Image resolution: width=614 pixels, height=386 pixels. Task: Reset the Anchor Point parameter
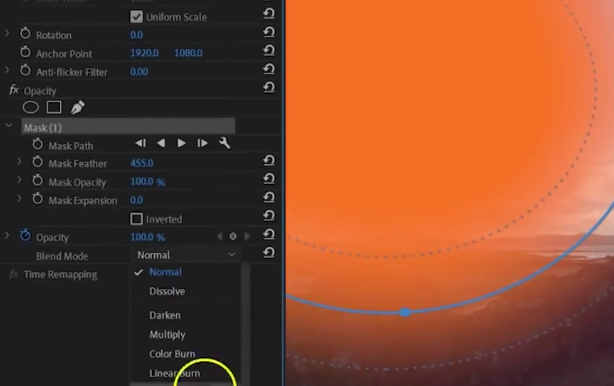[269, 51]
